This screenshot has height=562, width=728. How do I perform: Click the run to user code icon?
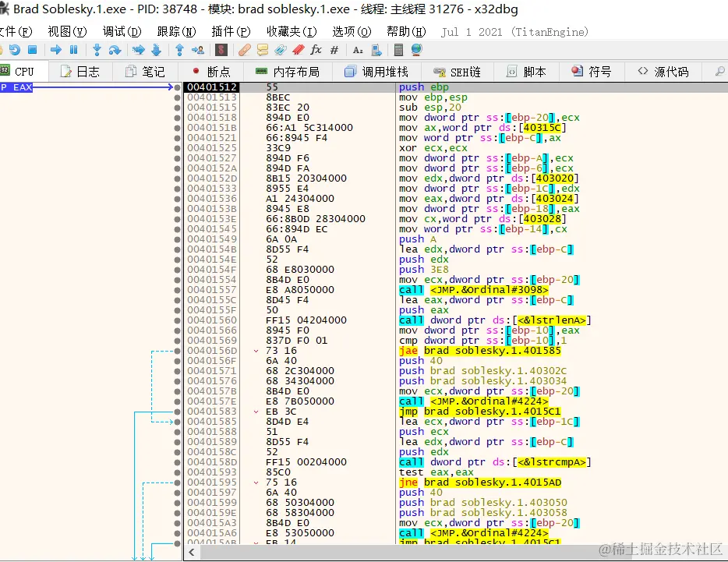pyautogui.click(x=198, y=50)
